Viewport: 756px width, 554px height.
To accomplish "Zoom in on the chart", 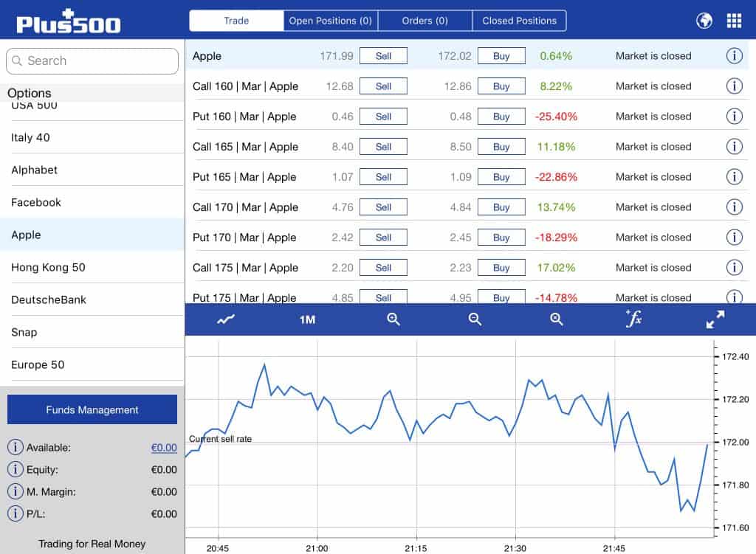I will pos(393,319).
